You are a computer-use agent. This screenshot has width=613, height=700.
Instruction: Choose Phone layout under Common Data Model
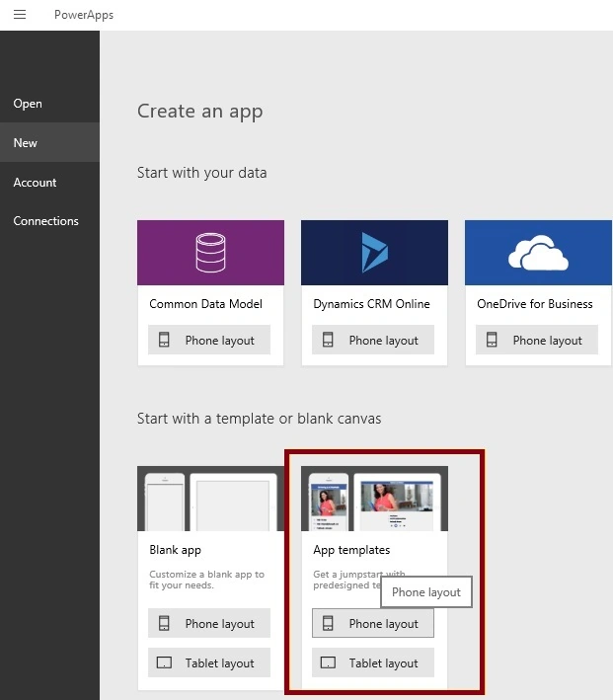click(209, 341)
